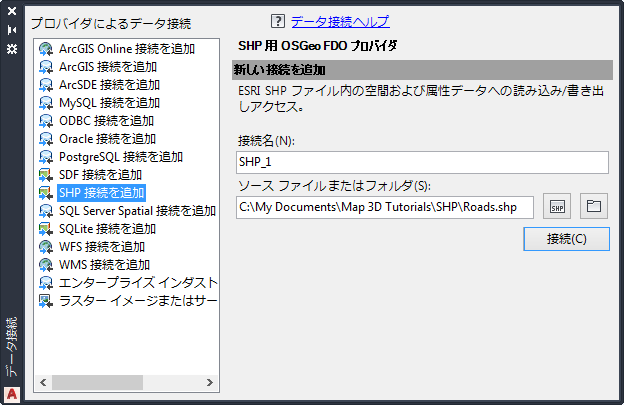This screenshot has width=624, height=405.
Task: Click the ODBC connection icon
Action: 46,121
